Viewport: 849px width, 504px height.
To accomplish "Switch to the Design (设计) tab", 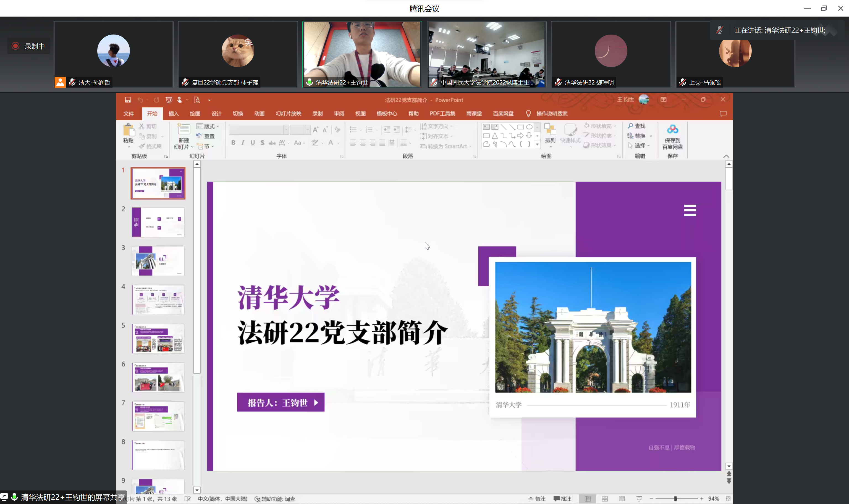I will (x=216, y=114).
